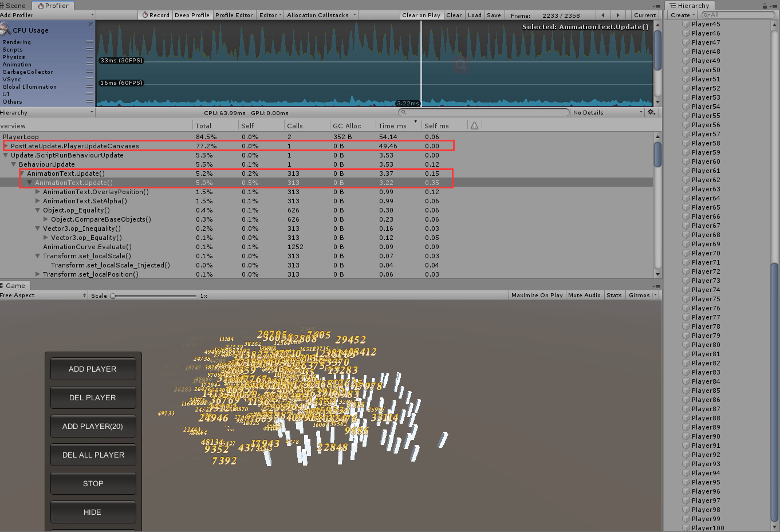
Task: Open the Add Profiler dropdown
Action: (x=47, y=15)
